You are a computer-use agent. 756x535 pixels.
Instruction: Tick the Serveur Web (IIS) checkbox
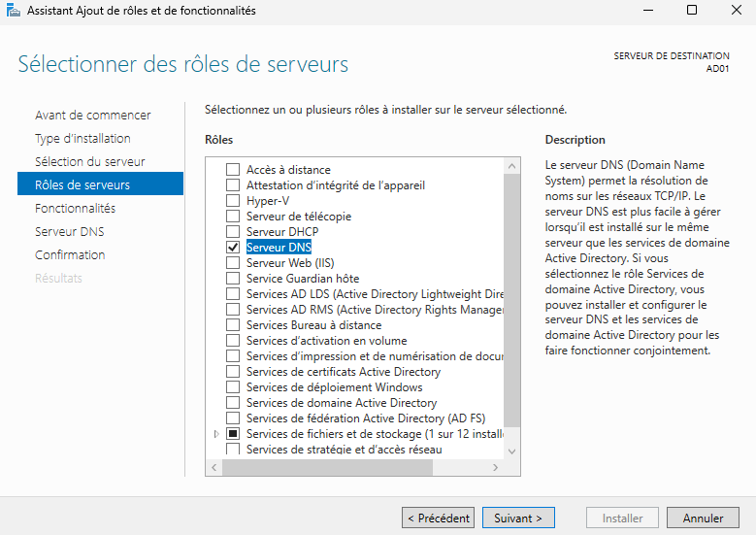point(233,263)
